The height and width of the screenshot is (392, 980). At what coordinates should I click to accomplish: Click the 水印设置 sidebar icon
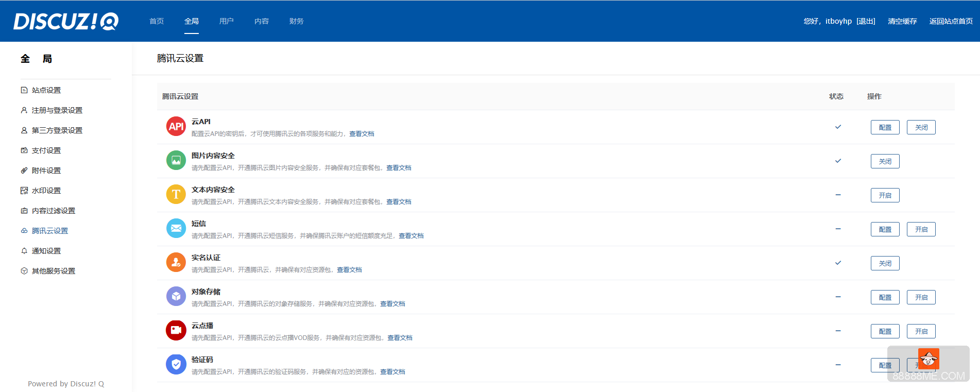pos(24,191)
